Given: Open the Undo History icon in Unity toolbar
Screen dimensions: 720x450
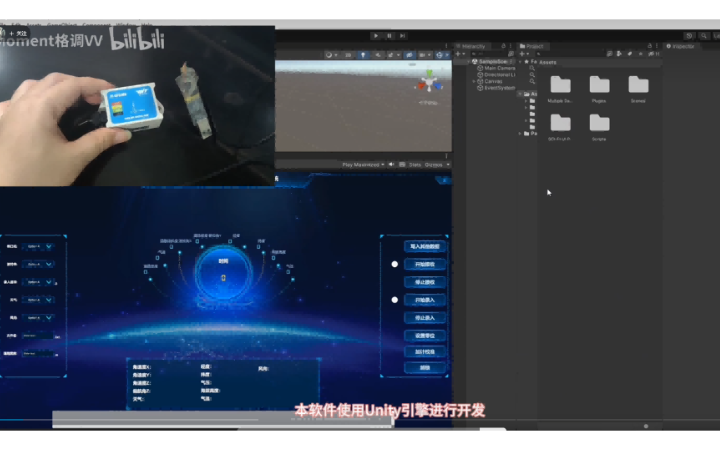Looking at the screenshot, I should [x=689, y=36].
